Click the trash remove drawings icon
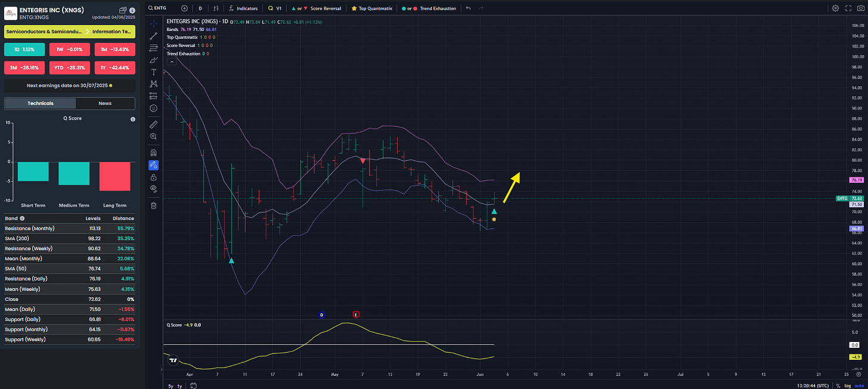 coord(154,206)
